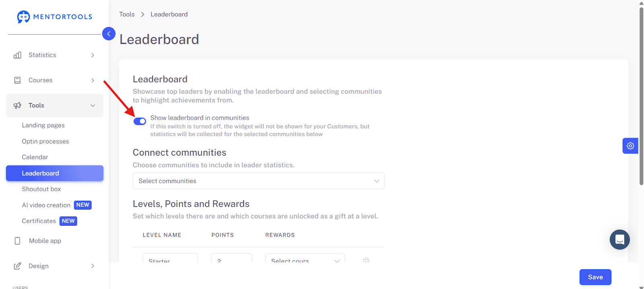Click the Courses book icon
The width and height of the screenshot is (644, 289).
pos(17,80)
